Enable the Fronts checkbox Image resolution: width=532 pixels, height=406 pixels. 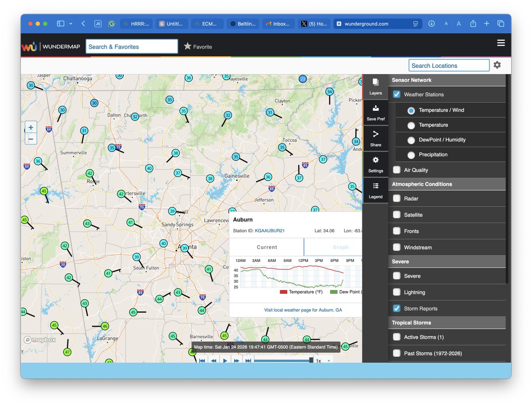point(397,231)
